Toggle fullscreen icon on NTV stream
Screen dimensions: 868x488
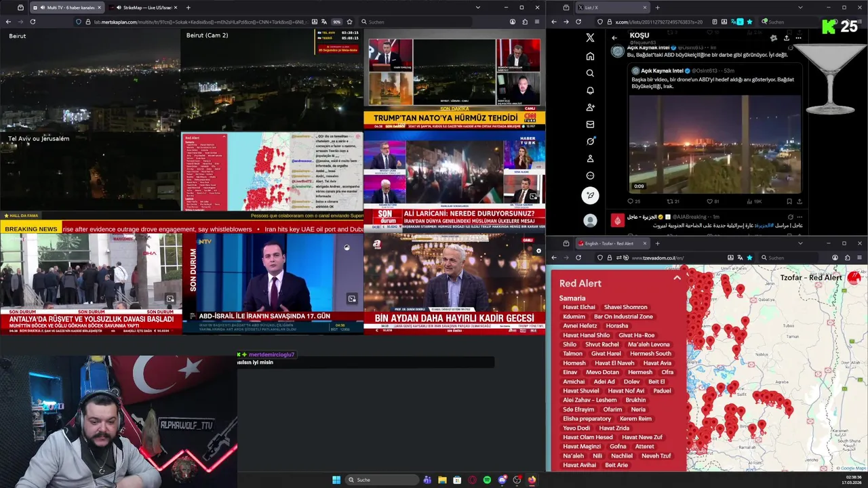click(352, 299)
